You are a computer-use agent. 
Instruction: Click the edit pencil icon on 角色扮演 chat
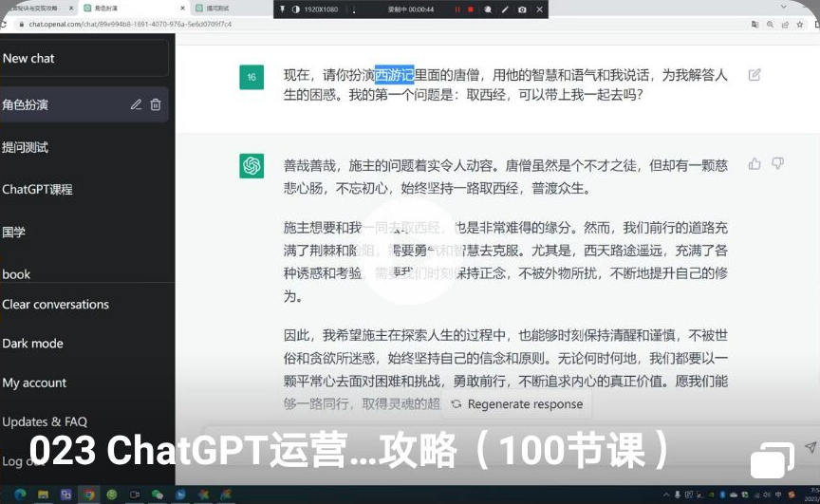click(x=137, y=105)
